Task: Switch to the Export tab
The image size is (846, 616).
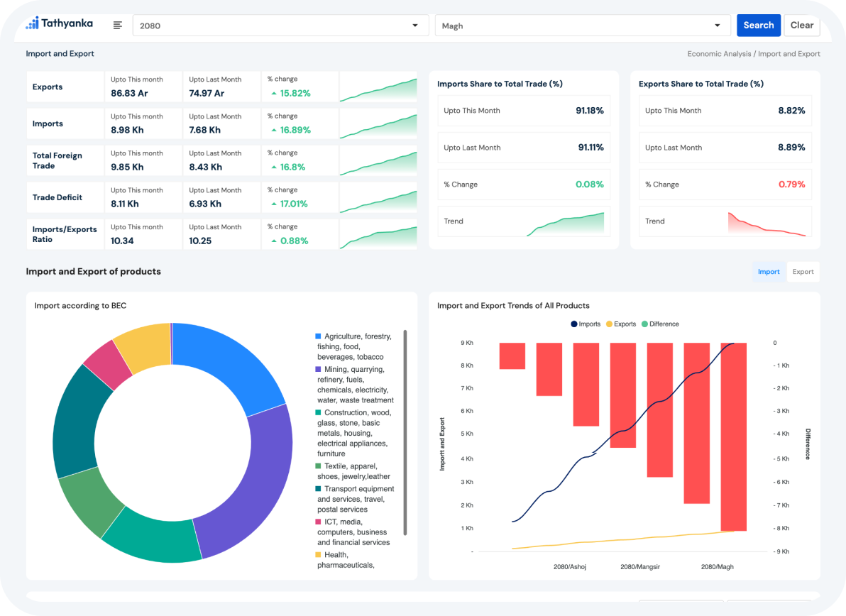Action: [x=803, y=272]
